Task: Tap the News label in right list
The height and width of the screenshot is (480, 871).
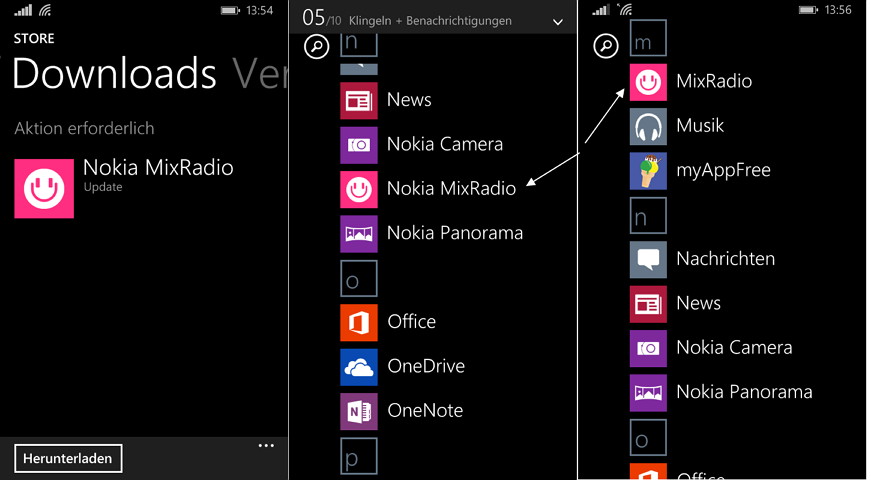Action: point(699,303)
